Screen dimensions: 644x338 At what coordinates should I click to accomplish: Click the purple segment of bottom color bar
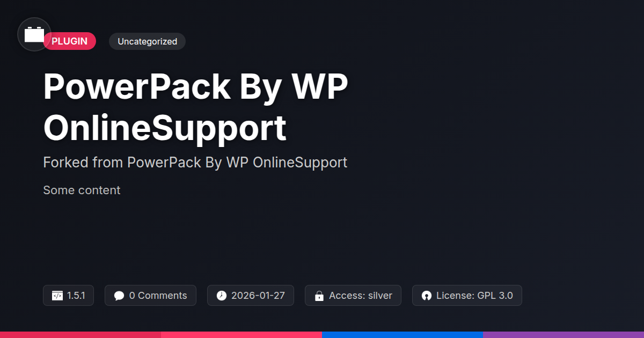[x=563, y=335]
